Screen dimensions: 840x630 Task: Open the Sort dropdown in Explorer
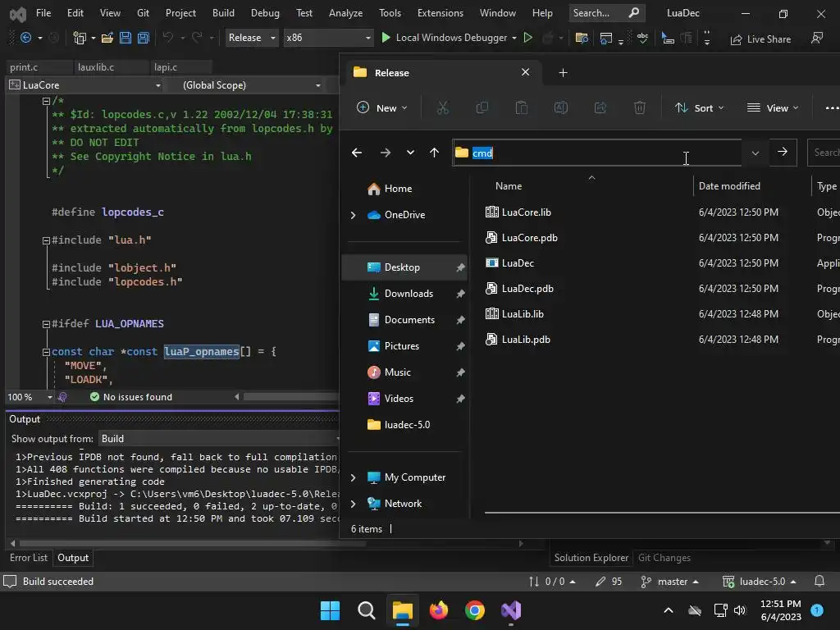[699, 107]
